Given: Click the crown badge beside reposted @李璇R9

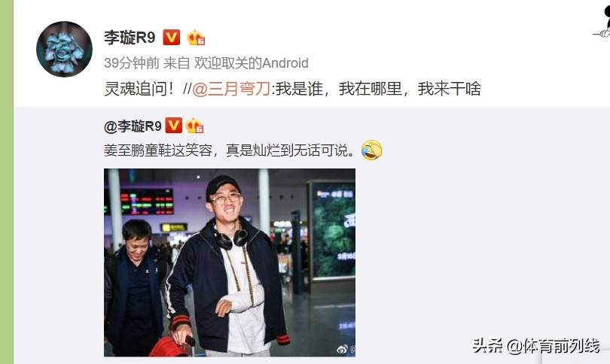Looking at the screenshot, I should point(194,126).
